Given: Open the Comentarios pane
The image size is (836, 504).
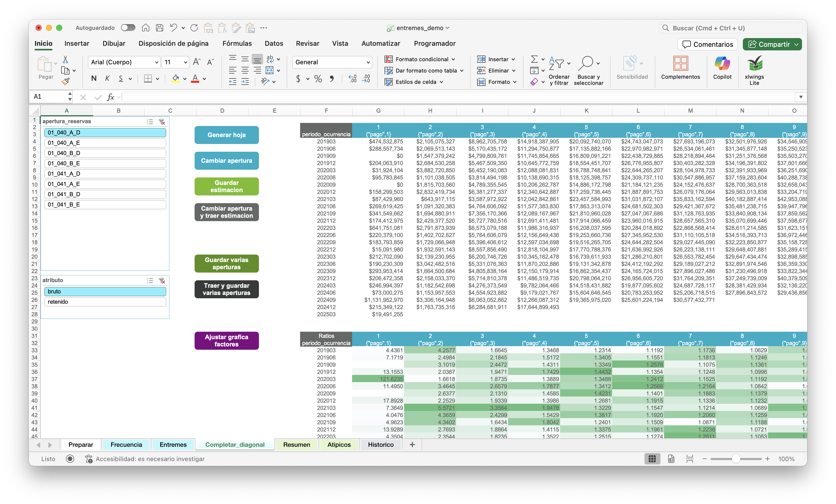Looking at the screenshot, I should pyautogui.click(x=707, y=44).
